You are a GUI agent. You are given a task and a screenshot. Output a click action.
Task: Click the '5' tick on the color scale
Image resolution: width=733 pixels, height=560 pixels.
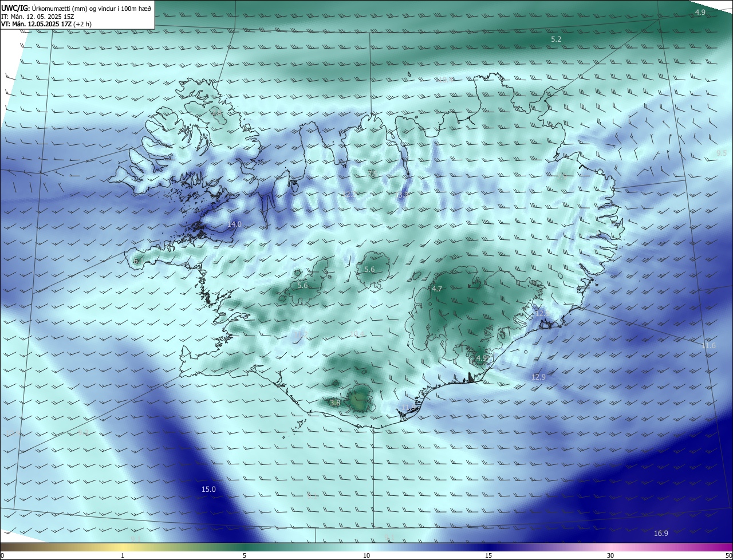[x=245, y=555]
